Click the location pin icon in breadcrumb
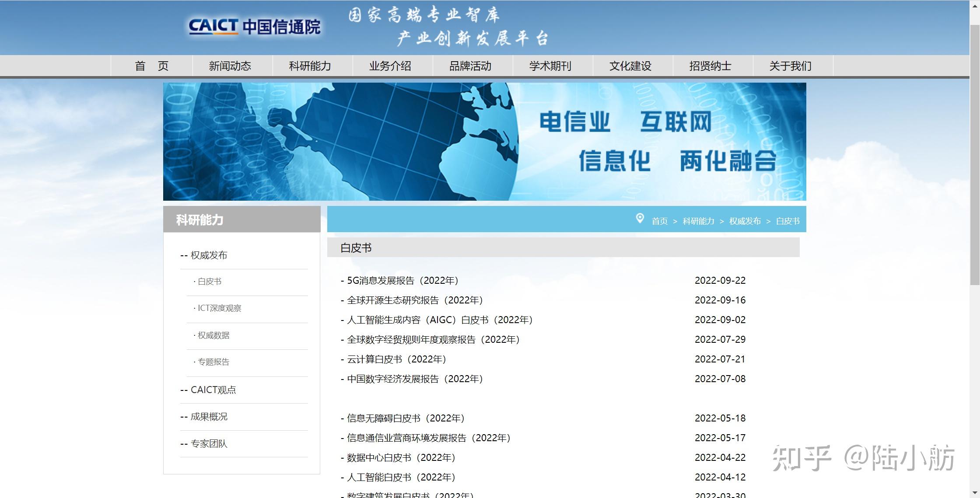980x498 pixels. (640, 218)
